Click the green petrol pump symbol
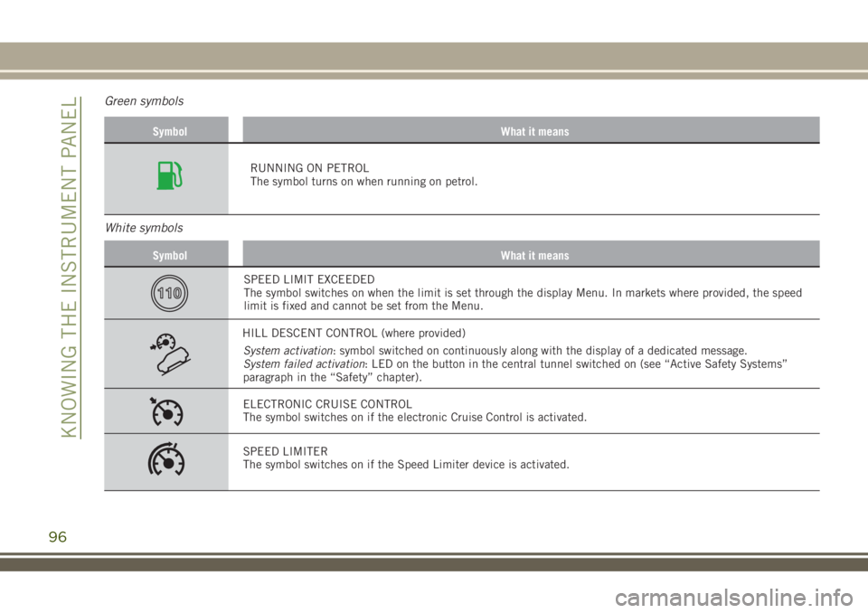Viewport: 868px width, 613px height. 169,175
